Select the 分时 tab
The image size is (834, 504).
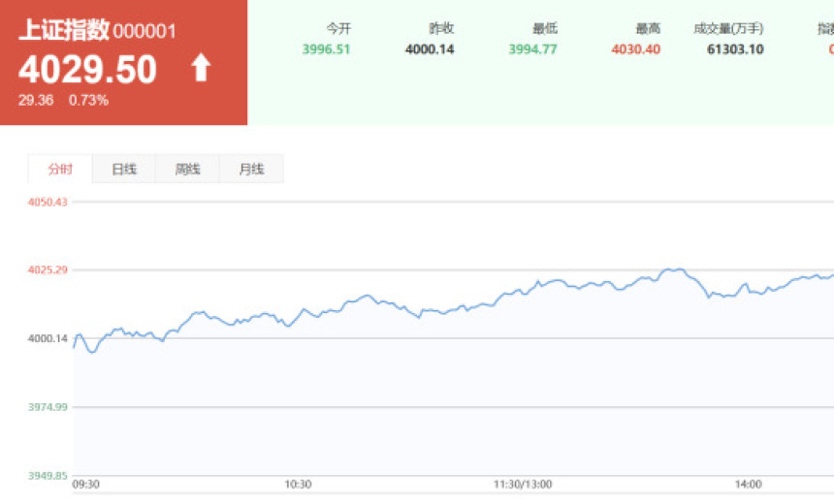(60, 170)
